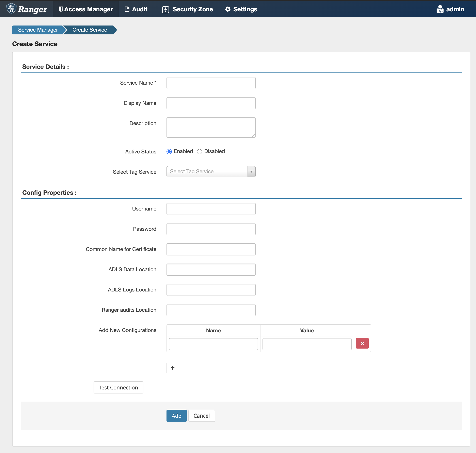Click inside the Service Name field
This screenshot has width=476, height=453.
[210, 83]
